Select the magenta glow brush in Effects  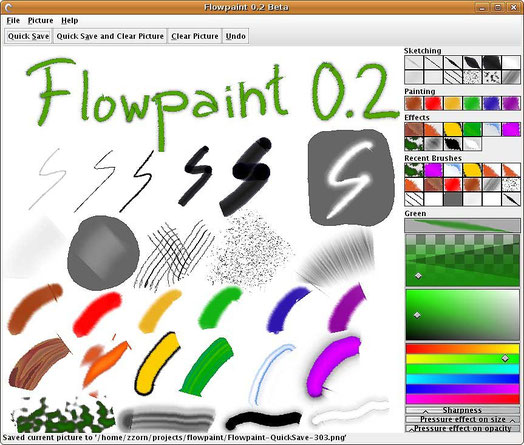tap(511, 130)
